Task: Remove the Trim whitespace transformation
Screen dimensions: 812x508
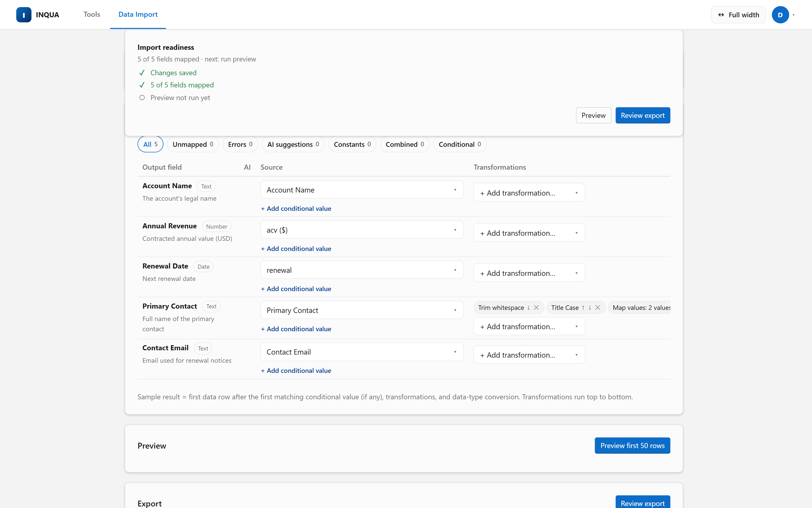Action: point(536,307)
